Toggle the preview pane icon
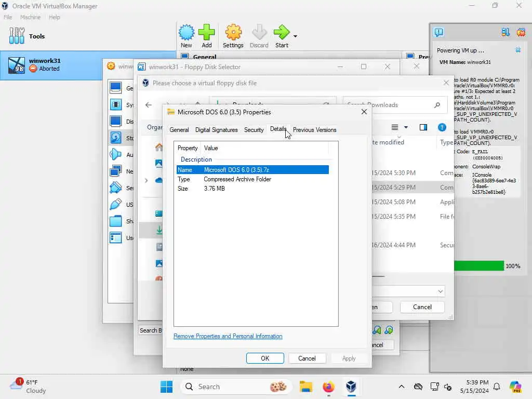The width and height of the screenshot is (532, 399). (x=423, y=128)
